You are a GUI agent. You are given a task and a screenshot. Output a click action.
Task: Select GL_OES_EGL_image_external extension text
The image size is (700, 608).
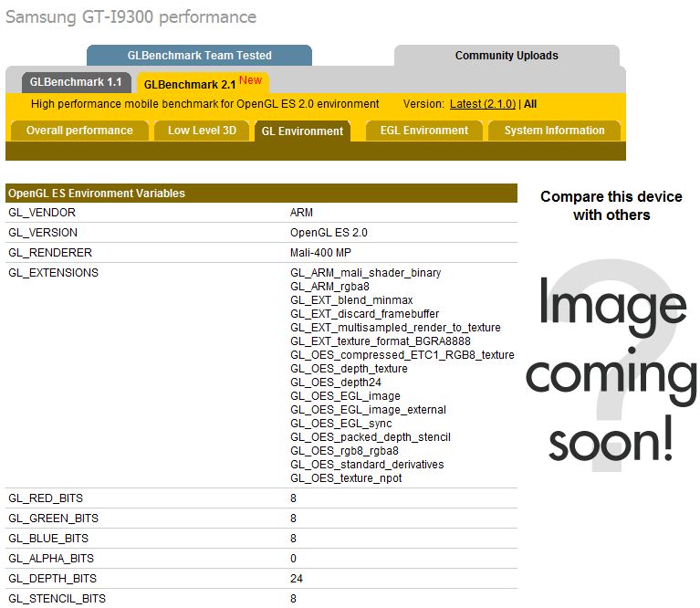[368, 410]
